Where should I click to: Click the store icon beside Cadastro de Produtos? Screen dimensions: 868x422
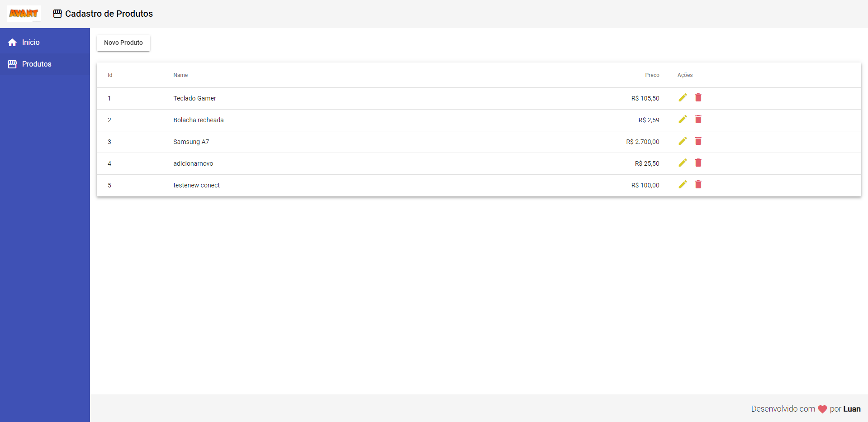(x=57, y=14)
